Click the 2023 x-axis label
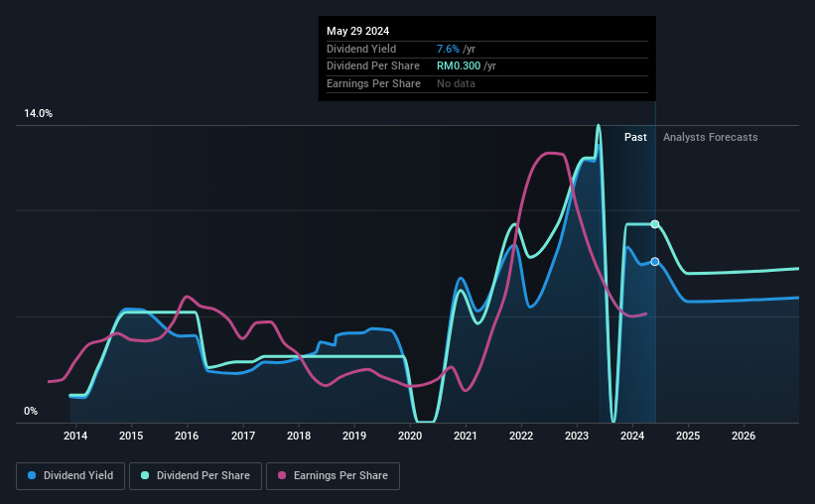Image resolution: width=815 pixels, height=504 pixels. [577, 436]
